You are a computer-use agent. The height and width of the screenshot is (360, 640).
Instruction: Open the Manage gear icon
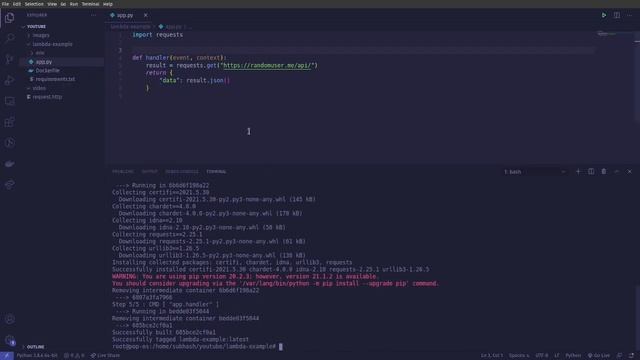pyautogui.click(x=9, y=340)
